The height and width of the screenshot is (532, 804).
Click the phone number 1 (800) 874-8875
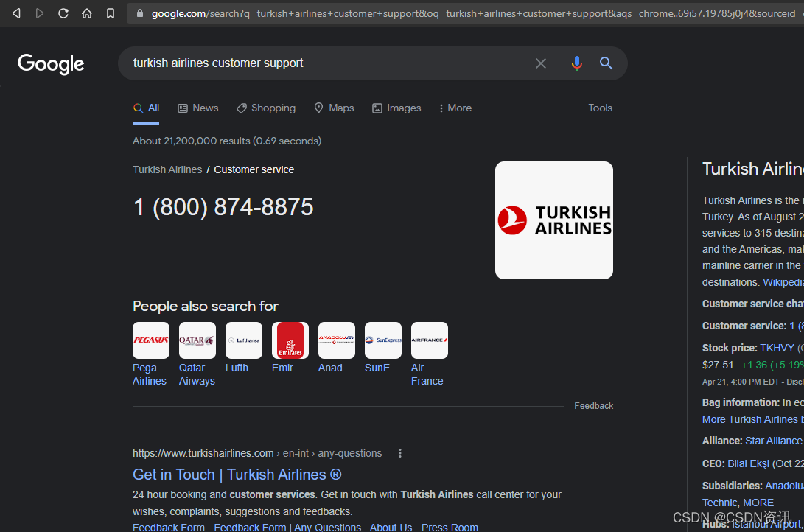[x=223, y=207]
